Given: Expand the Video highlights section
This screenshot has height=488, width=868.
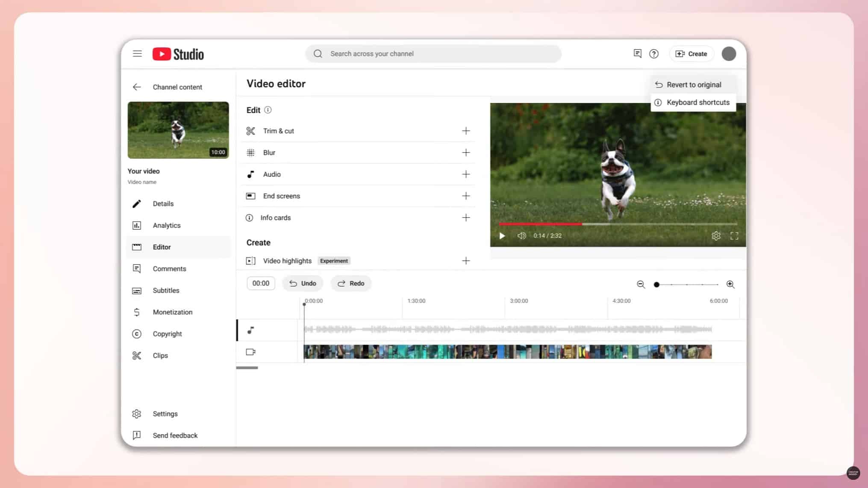Looking at the screenshot, I should tap(466, 261).
